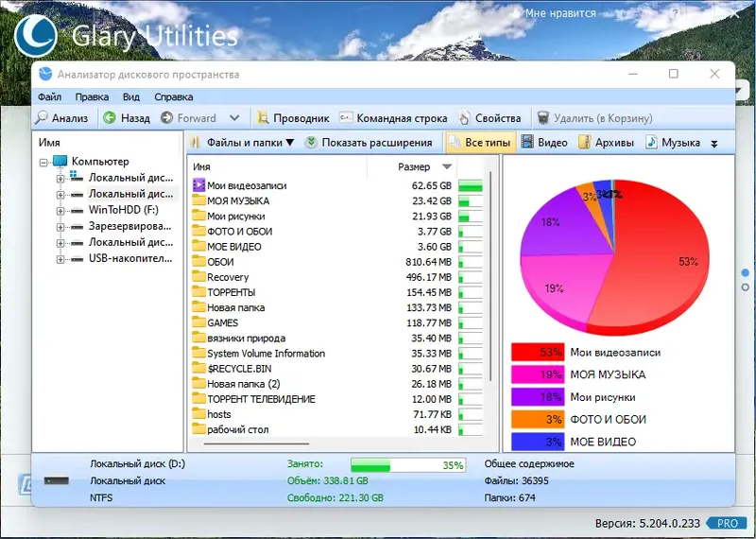Click the Мои рисунки folder icon
756x539 pixels.
198,216
